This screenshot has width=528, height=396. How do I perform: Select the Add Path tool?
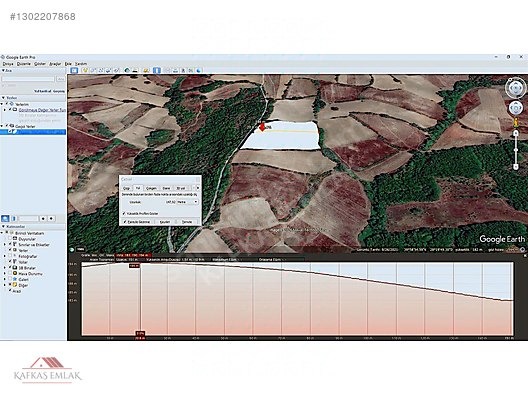click(101, 70)
